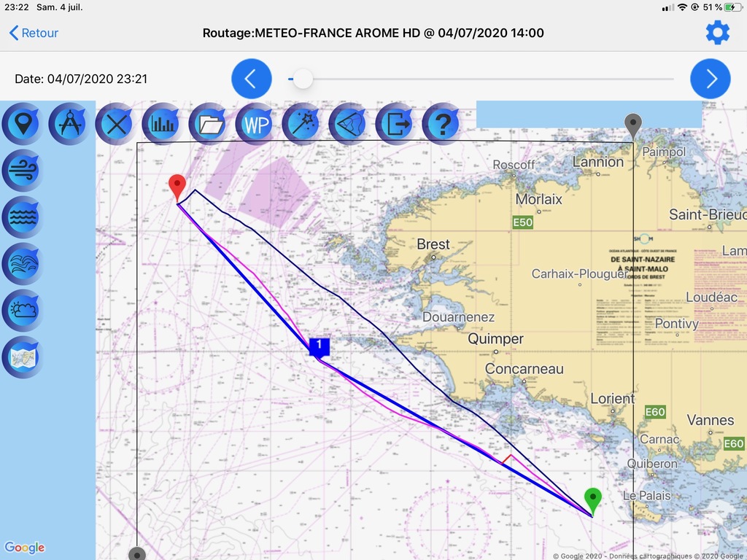Tap the Morlaix city label on map
This screenshot has height=560, width=747.
pos(539,199)
